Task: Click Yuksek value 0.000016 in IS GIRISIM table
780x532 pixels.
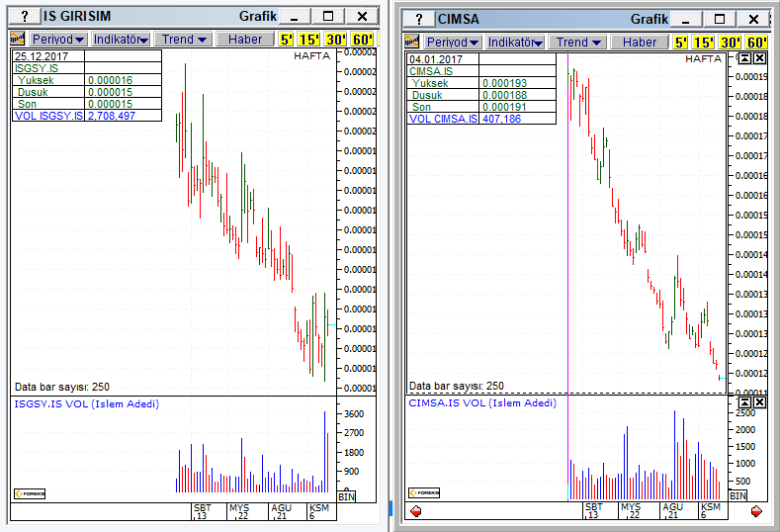Action: tap(111, 80)
